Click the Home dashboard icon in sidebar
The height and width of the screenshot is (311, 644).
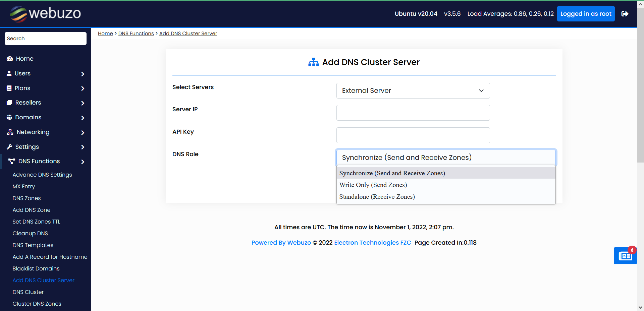pyautogui.click(x=10, y=59)
